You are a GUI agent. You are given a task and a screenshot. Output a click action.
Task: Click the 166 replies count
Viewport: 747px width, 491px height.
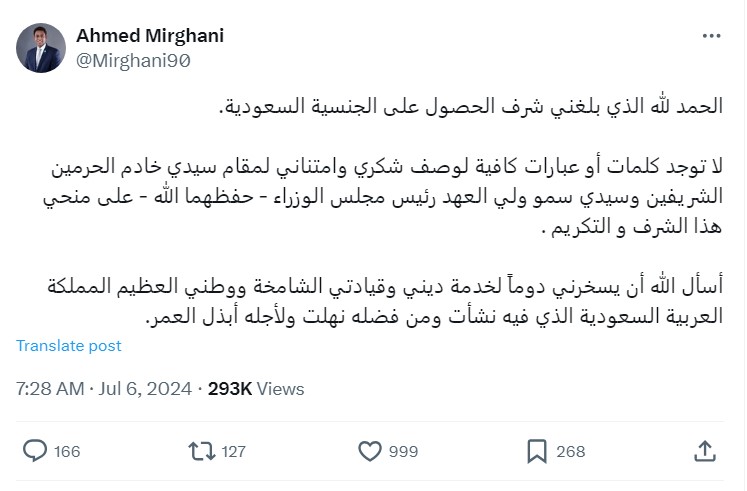click(x=67, y=452)
